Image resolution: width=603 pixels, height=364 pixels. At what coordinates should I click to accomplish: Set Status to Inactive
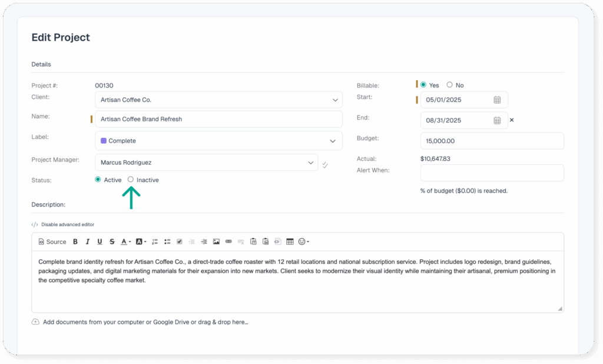tap(130, 179)
